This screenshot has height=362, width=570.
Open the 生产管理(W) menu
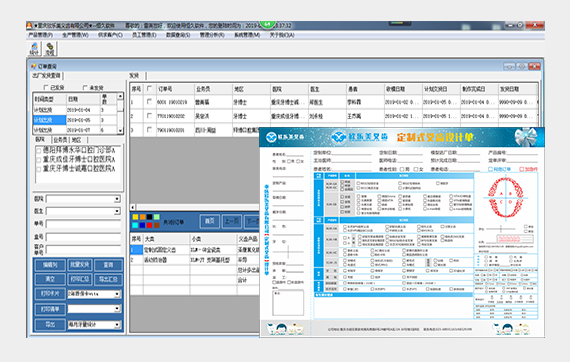(x=75, y=35)
